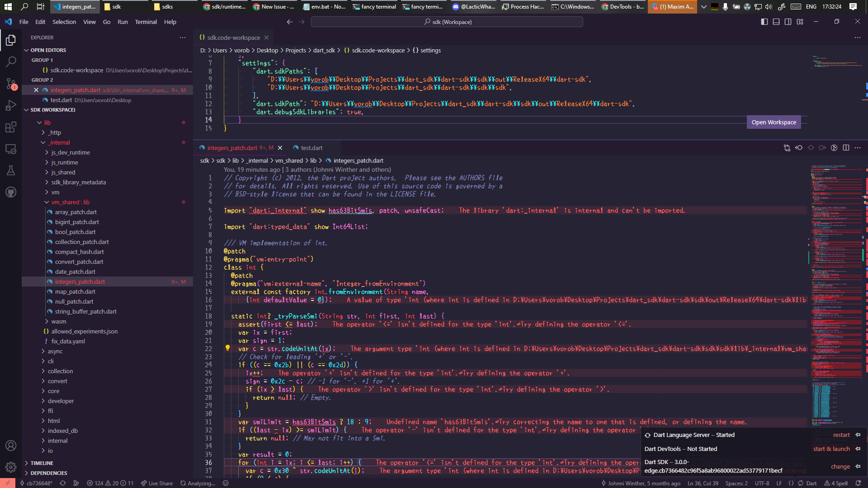Click the errors and warnings indicator
Viewport: 868px width, 488px height.
pos(110,483)
